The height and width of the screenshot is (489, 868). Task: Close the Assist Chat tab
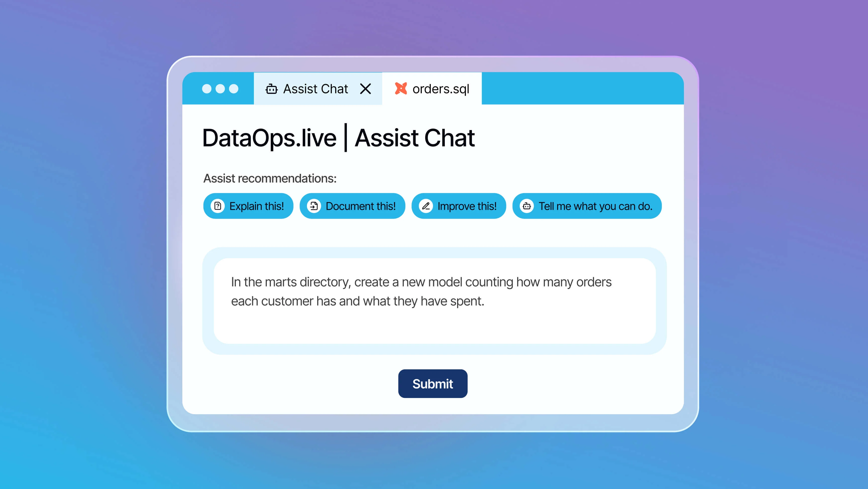pos(365,89)
